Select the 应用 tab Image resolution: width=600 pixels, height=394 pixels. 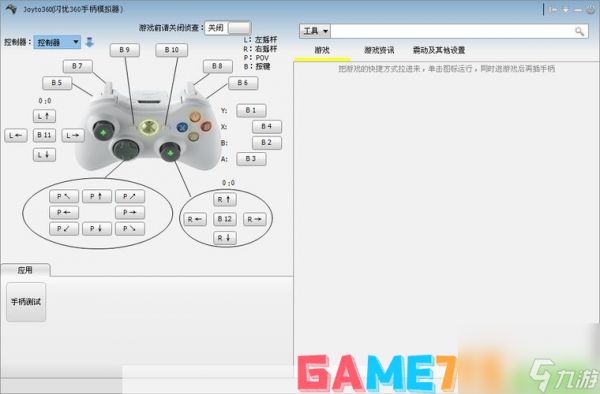[x=25, y=270]
